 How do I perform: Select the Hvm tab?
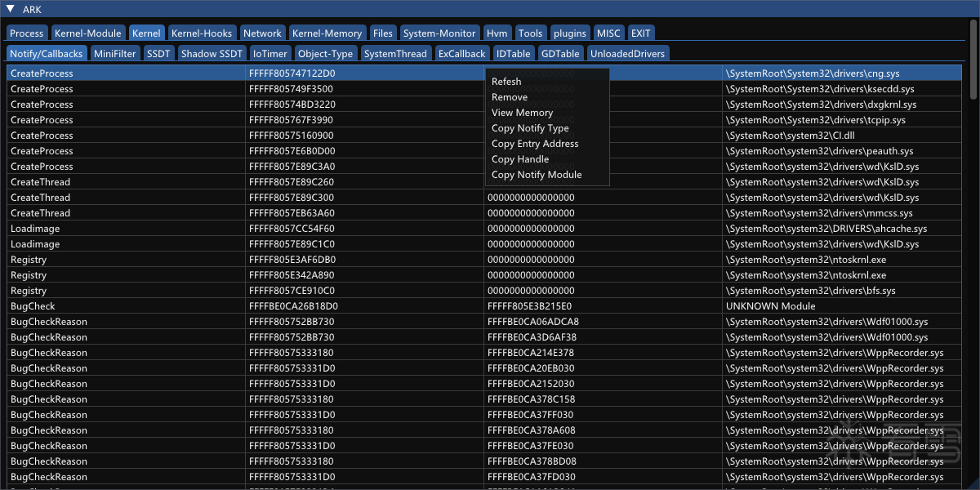497,33
